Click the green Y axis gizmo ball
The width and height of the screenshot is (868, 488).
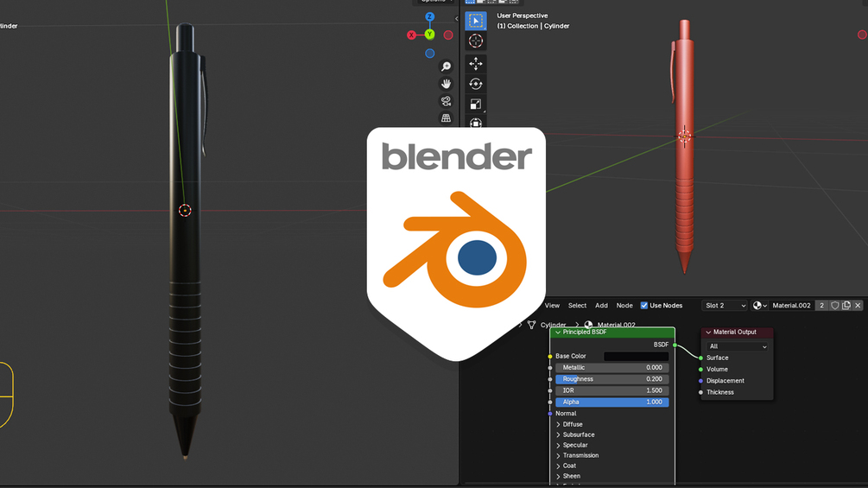click(x=429, y=35)
